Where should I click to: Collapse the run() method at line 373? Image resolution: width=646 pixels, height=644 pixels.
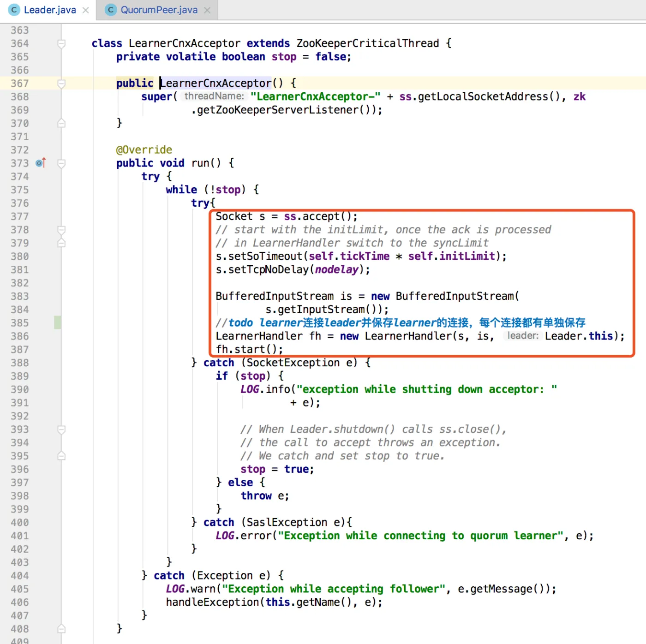(61, 163)
